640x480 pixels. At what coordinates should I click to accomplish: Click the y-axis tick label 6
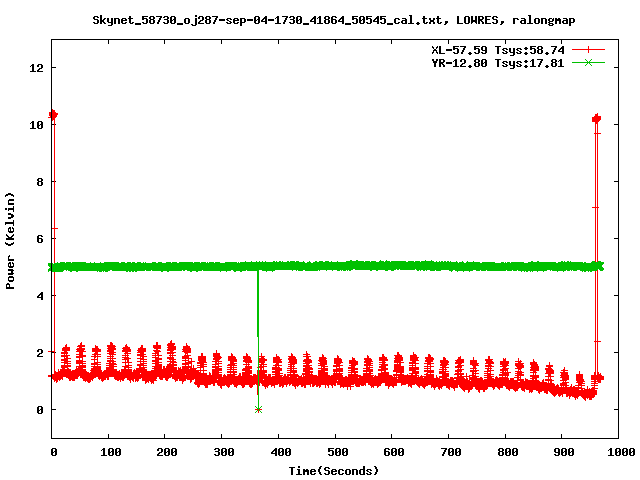pos(40,239)
